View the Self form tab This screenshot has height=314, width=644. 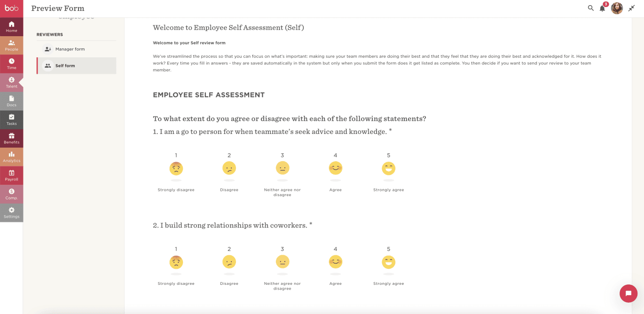pos(76,65)
